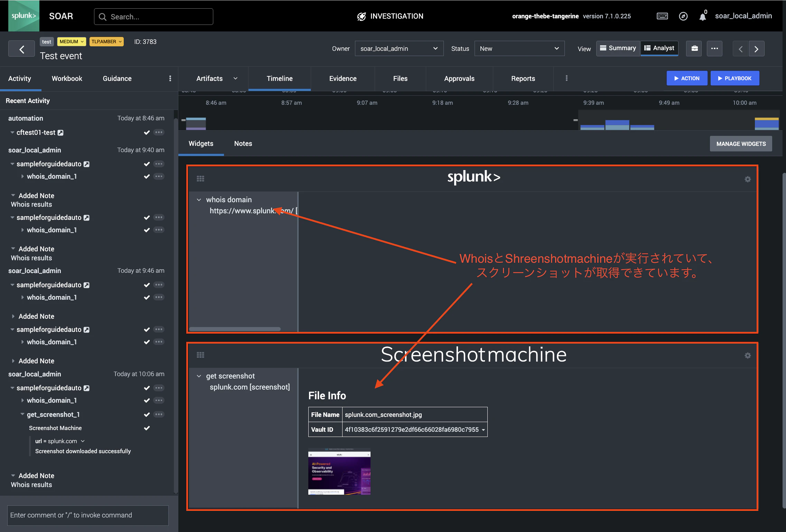This screenshot has height=532, width=786.
Task: Click MANAGE WIDGETS button
Action: coord(741,144)
